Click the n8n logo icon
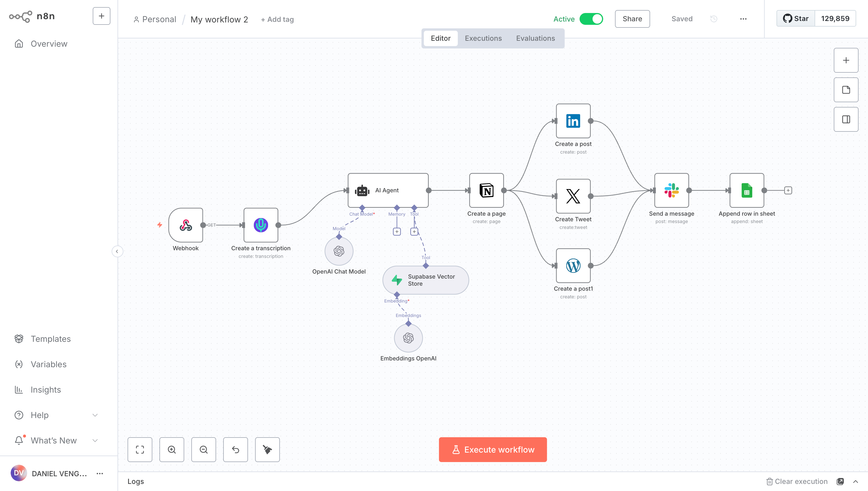868x491 pixels. 21,16
